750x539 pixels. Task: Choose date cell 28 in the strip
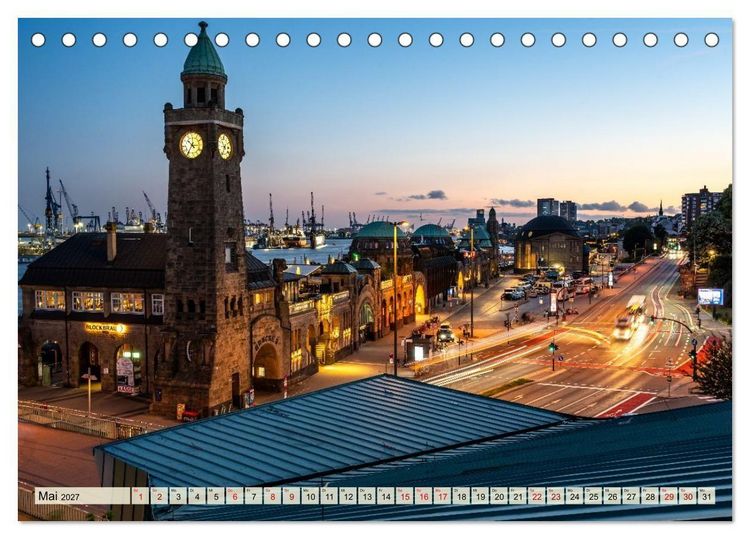[x=651, y=496]
